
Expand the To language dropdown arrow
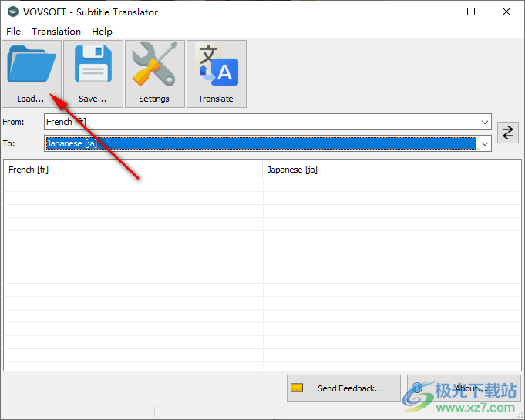pos(484,144)
